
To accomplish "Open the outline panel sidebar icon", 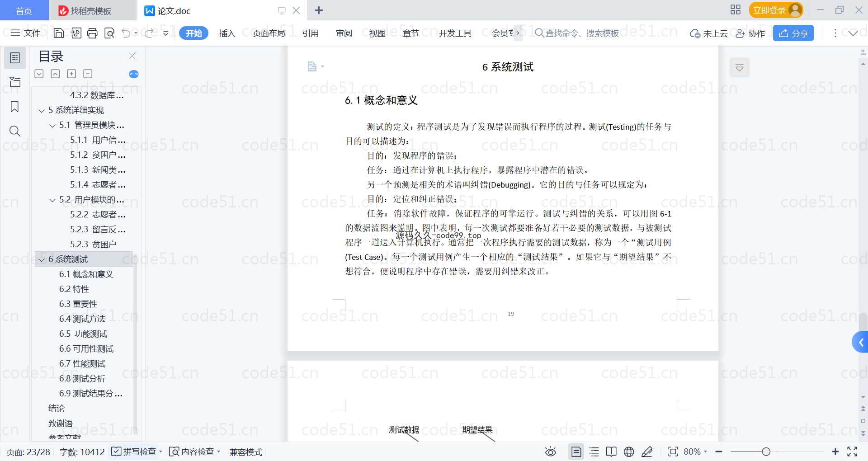I will [15, 58].
